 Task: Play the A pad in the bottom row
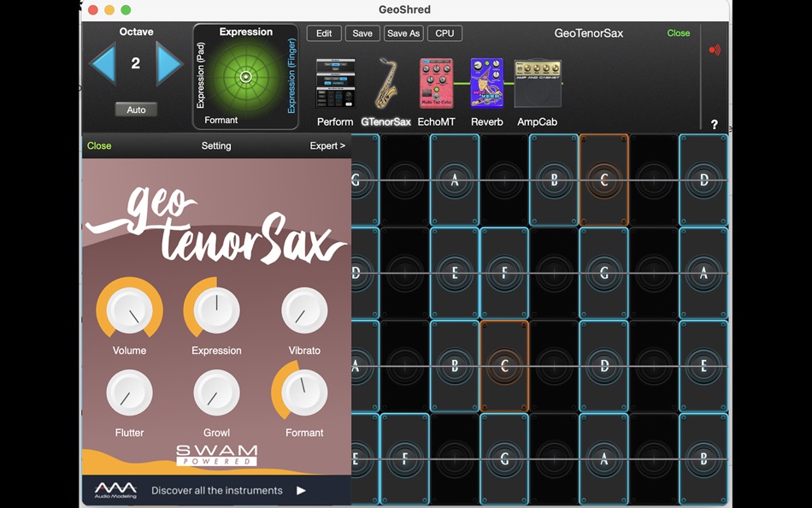tap(603, 458)
